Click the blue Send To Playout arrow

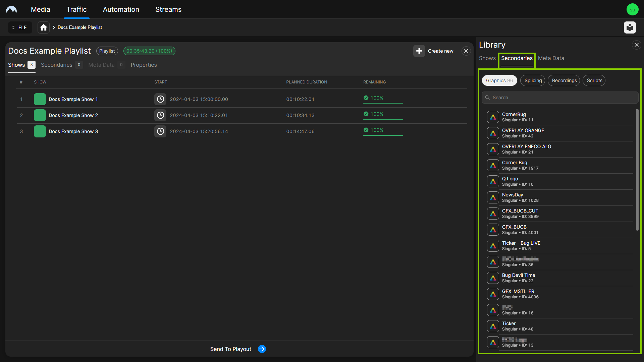click(262, 349)
